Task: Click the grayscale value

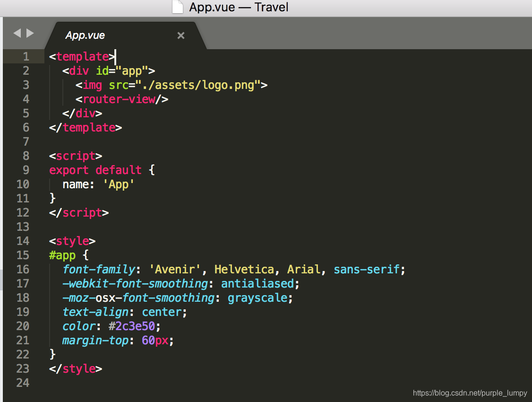Action: (x=257, y=298)
